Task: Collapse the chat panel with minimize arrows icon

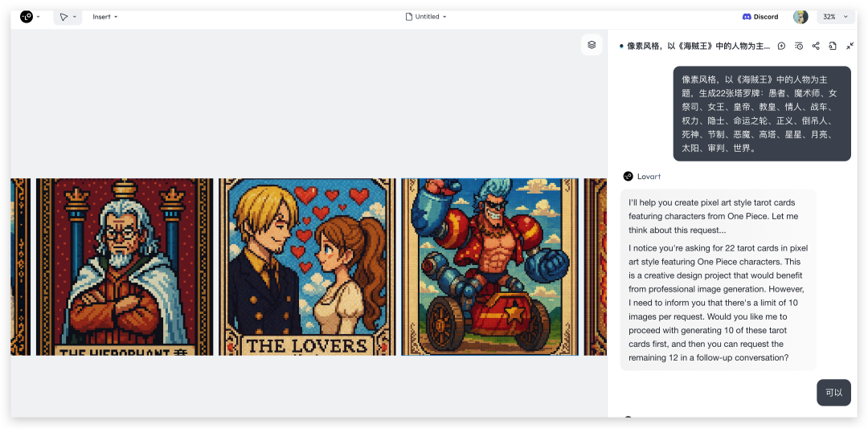Action: [850, 46]
